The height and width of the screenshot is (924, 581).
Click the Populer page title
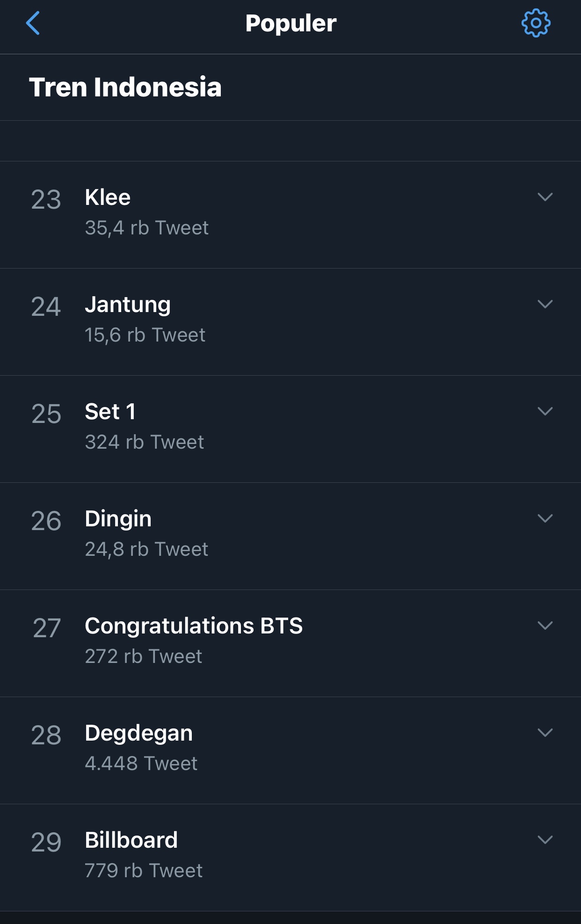click(291, 23)
